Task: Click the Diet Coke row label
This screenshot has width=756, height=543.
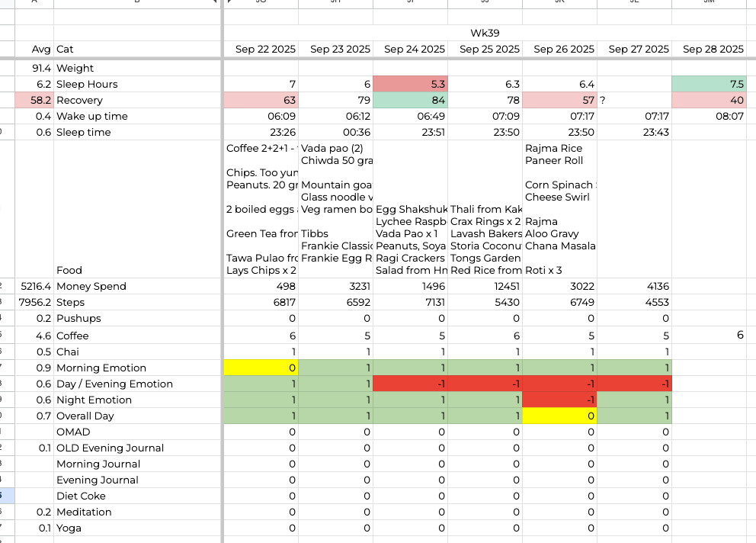Action: pos(137,496)
